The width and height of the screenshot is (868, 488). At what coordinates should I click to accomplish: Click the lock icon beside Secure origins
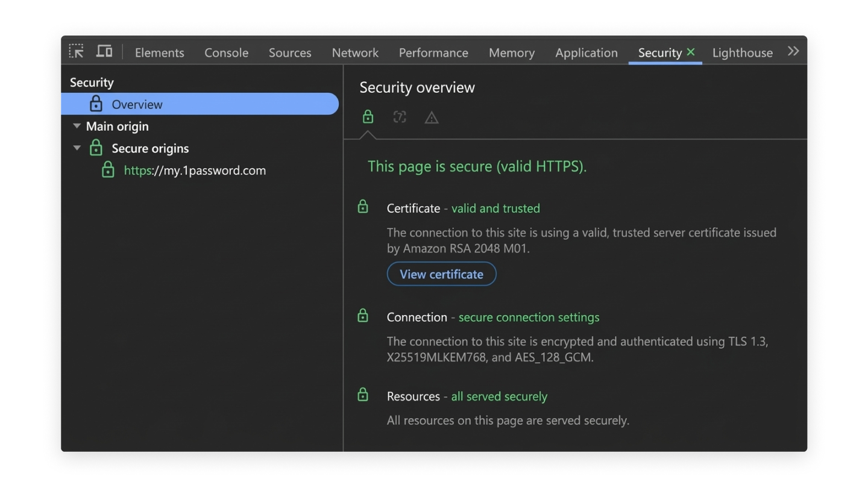96,148
